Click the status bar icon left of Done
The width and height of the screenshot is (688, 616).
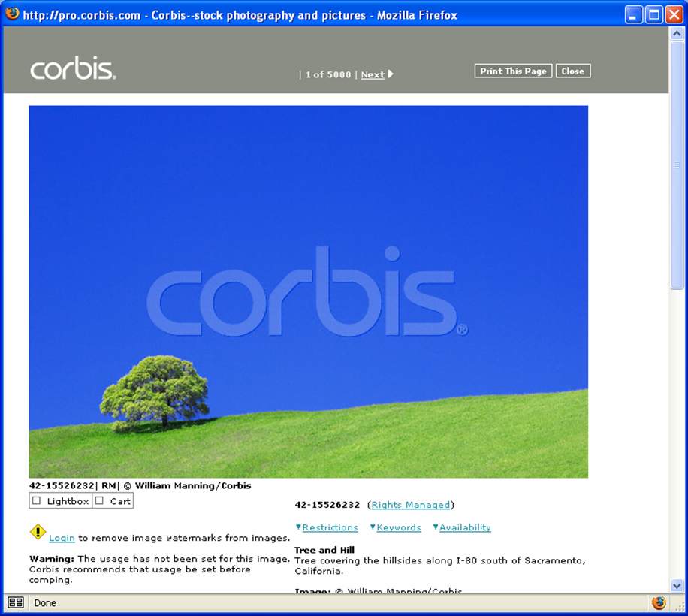click(x=16, y=602)
